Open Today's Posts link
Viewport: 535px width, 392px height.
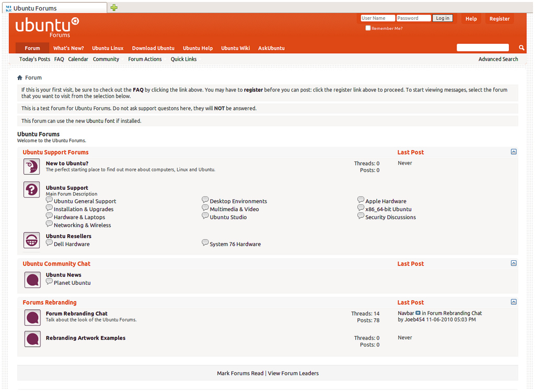click(34, 59)
